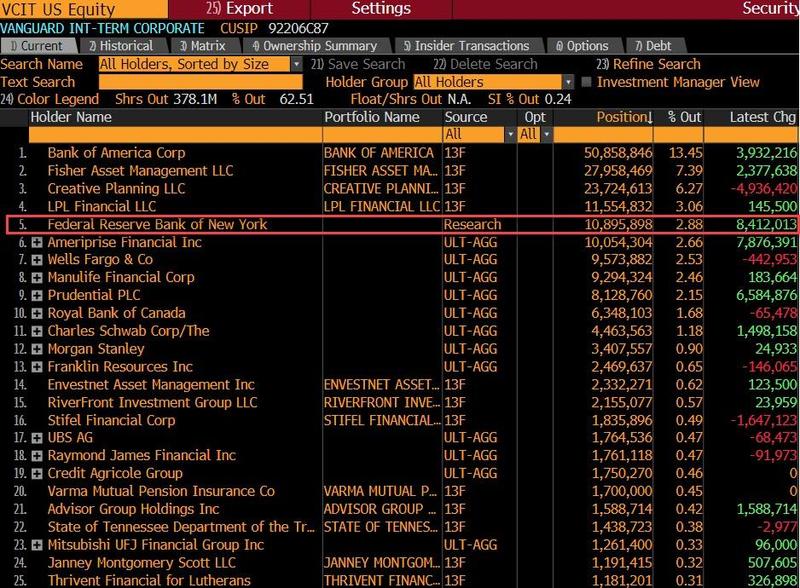Viewport: 800px width, 588px height.
Task: Open the Source column filter dropdown
Action: coord(509,135)
